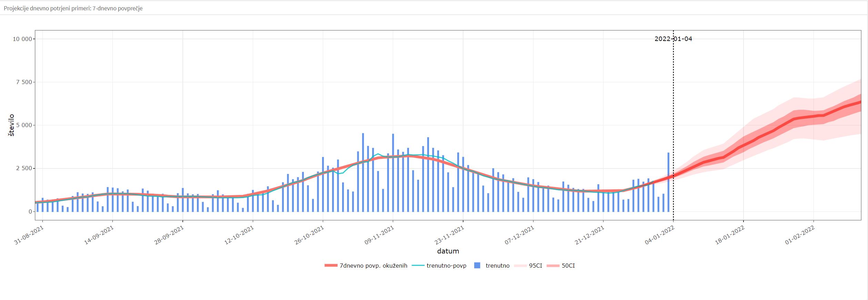Click the blue square legend swatch

pyautogui.click(x=477, y=266)
